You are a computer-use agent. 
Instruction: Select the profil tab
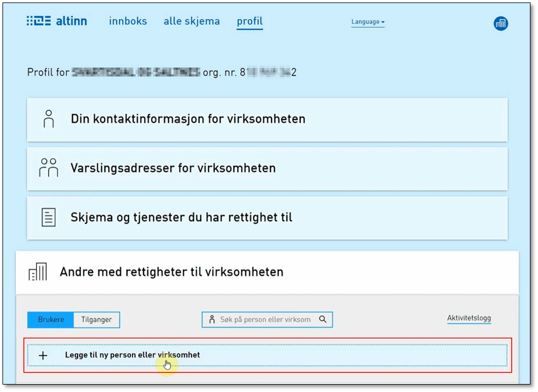[250, 21]
